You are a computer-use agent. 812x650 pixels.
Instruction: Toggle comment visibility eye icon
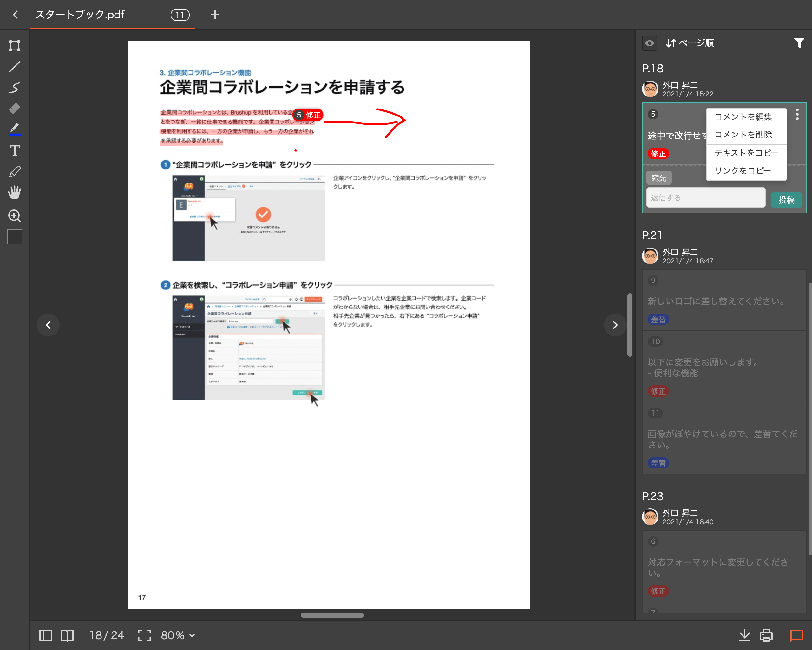click(649, 43)
